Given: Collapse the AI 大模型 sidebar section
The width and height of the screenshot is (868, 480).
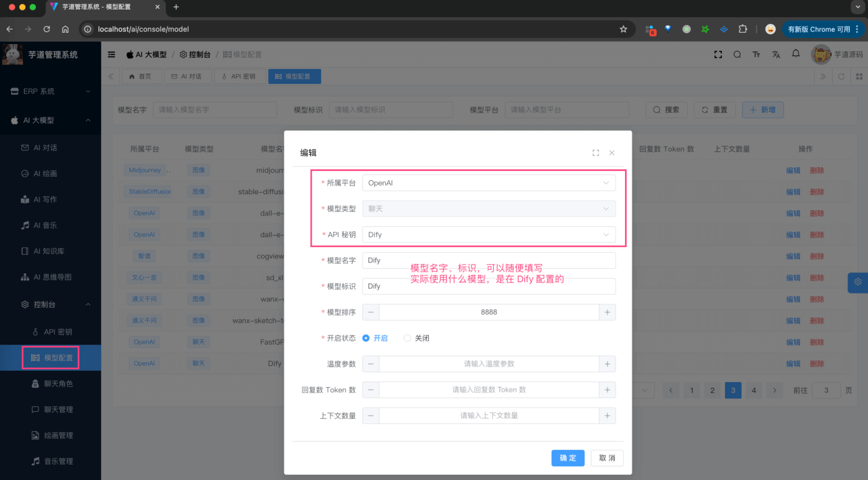Looking at the screenshot, I should [88, 120].
